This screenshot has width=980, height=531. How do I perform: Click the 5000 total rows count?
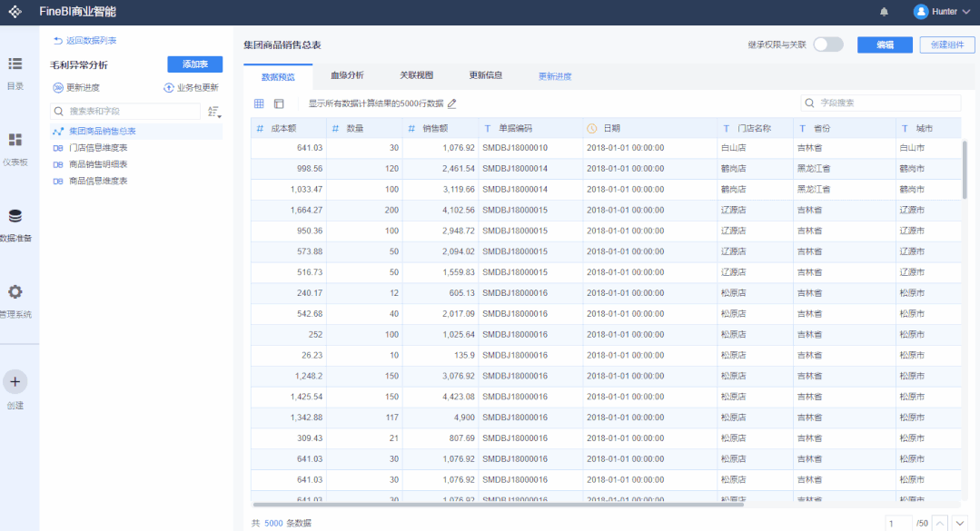pyautogui.click(x=273, y=524)
